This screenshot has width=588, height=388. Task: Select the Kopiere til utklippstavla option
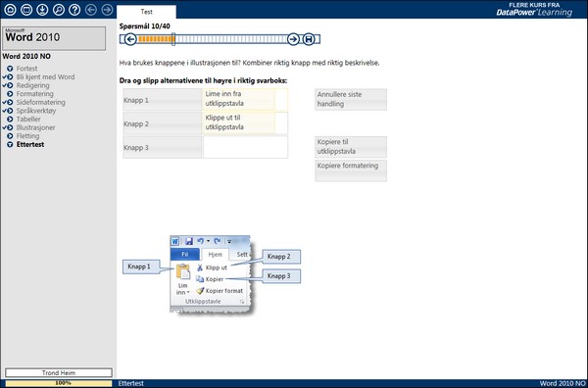click(x=351, y=147)
